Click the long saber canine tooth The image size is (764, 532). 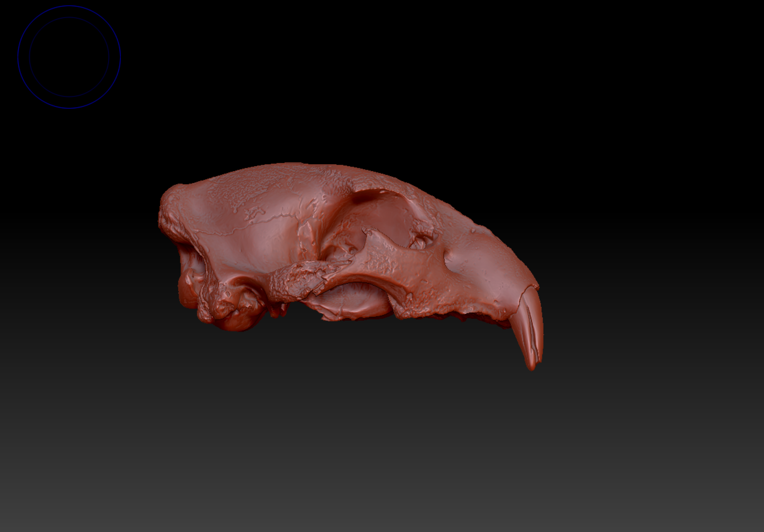click(529, 329)
